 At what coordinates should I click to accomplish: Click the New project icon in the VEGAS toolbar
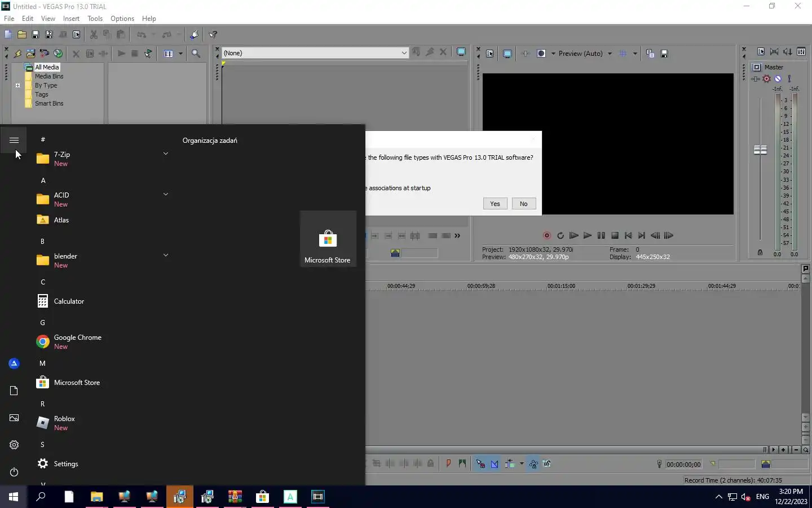pyautogui.click(x=8, y=34)
